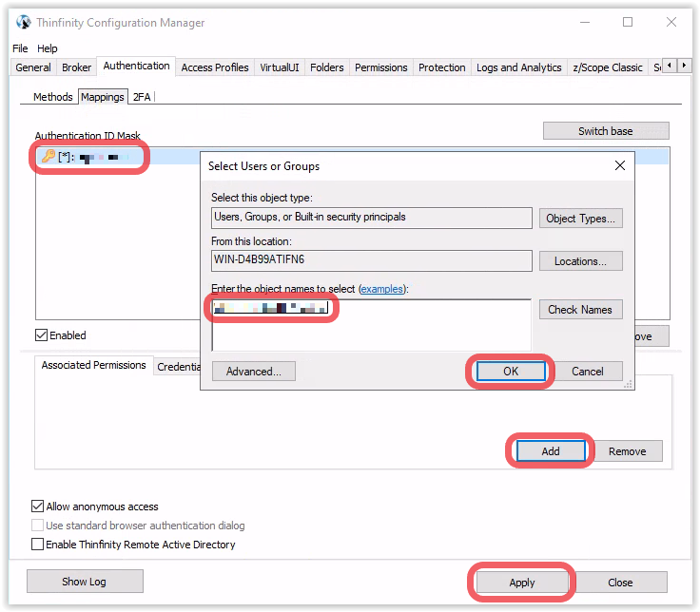Open the File menu

click(x=20, y=48)
